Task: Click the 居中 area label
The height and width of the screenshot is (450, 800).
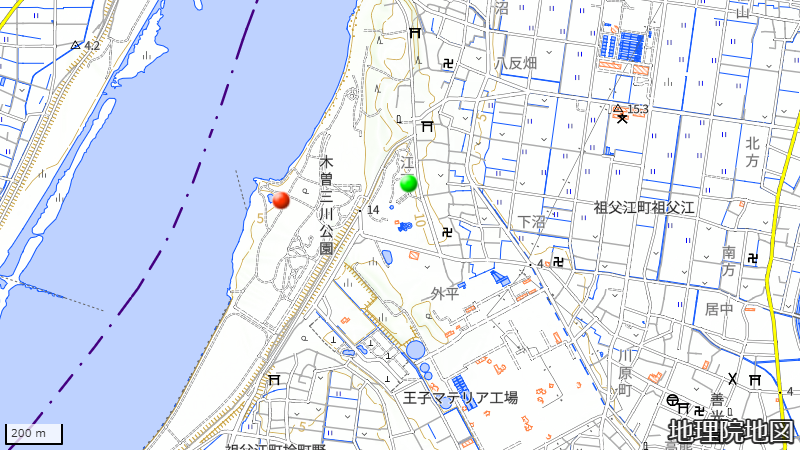Action: pyautogui.click(x=719, y=309)
